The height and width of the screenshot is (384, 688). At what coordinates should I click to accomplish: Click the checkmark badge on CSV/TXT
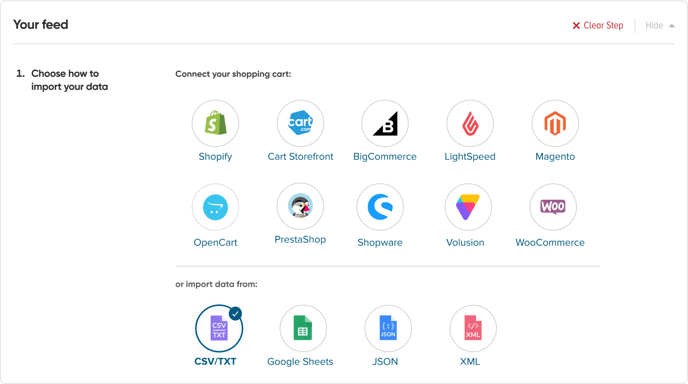236,314
